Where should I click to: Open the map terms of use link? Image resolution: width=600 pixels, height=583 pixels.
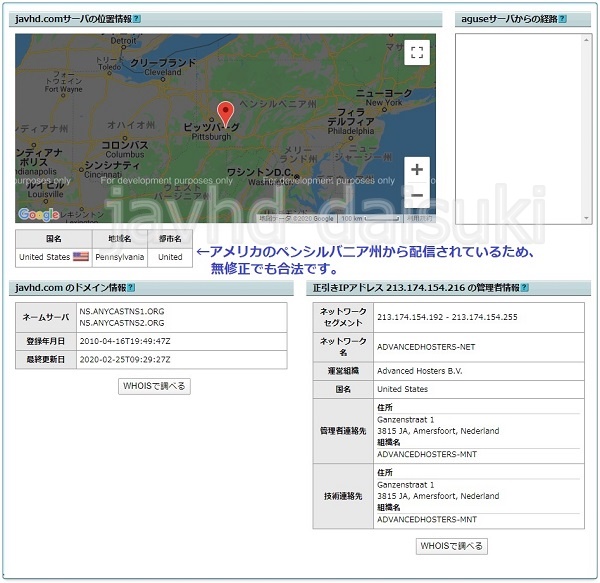point(419,218)
